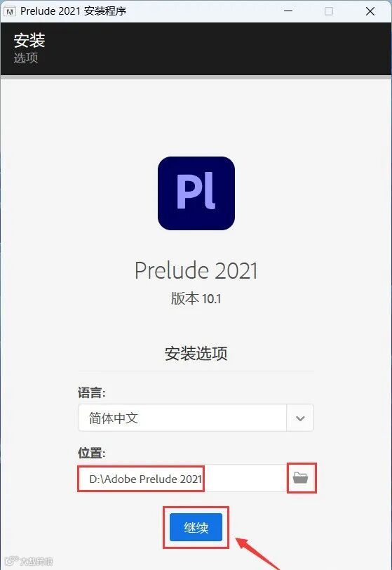Click the Prelude 2021 product name text
392x570 pixels.
(x=196, y=270)
